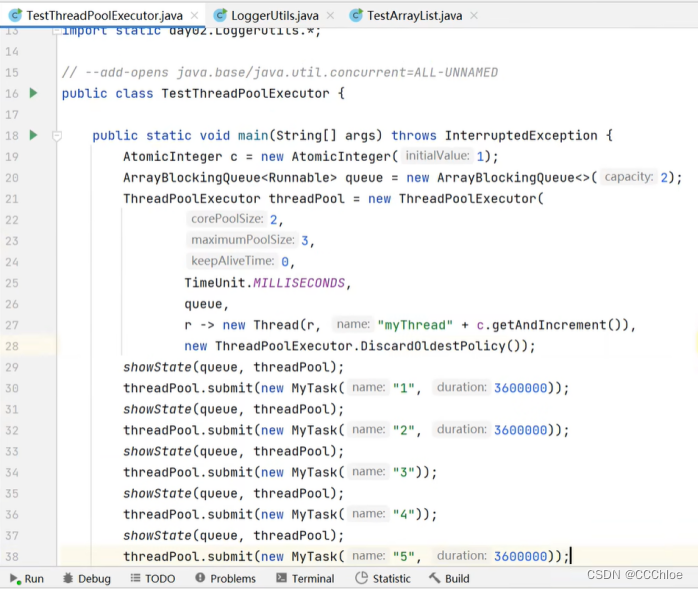Image resolution: width=698 pixels, height=589 pixels.
Task: Collapse the main method fold marker
Action: 57,136
